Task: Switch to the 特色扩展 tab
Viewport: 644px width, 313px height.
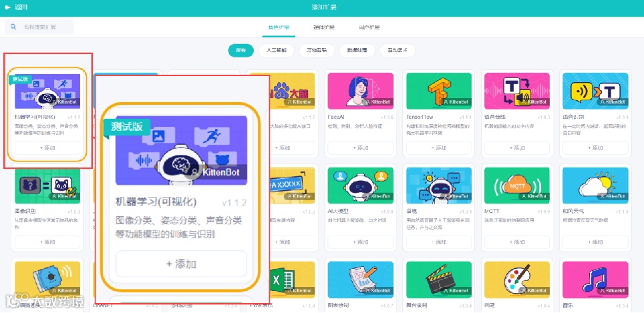Action: point(279,27)
